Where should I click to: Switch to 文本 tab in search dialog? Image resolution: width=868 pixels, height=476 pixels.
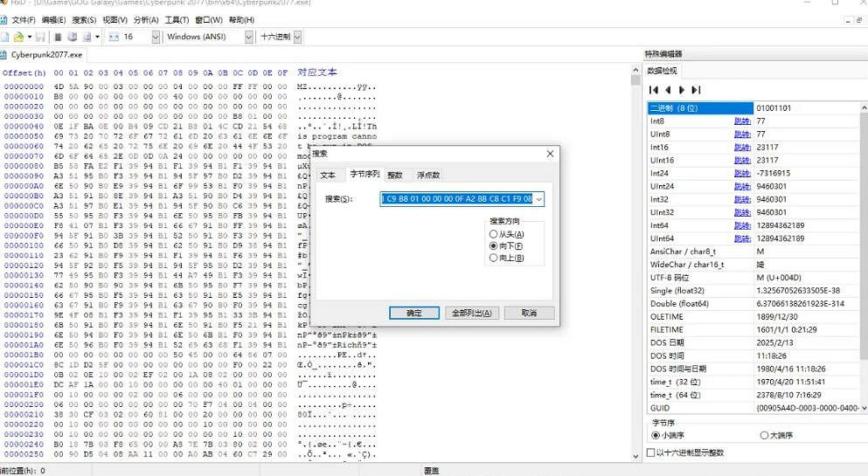click(x=328, y=176)
